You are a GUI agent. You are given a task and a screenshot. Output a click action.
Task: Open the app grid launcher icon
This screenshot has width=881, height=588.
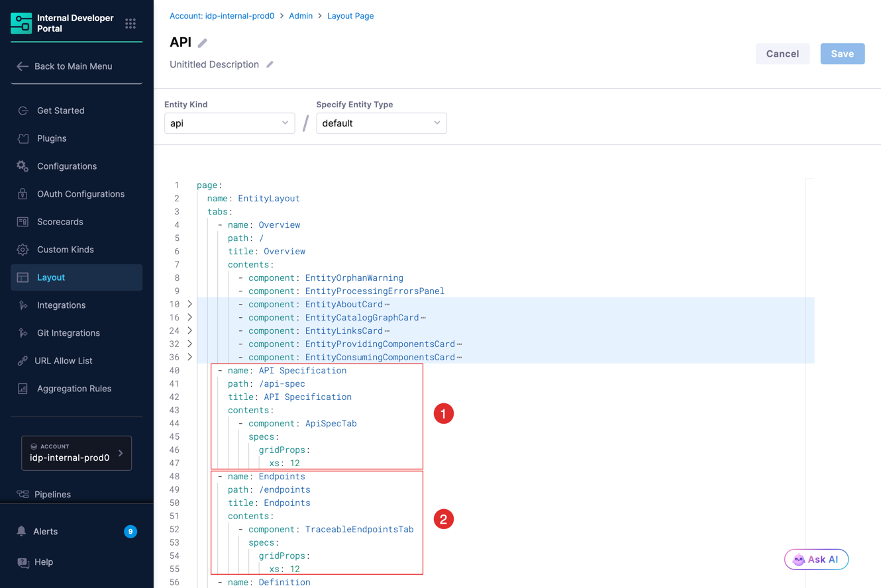click(130, 23)
